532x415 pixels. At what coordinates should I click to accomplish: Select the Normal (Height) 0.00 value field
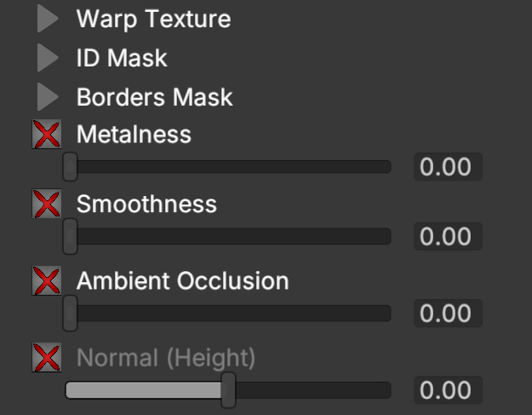(447, 390)
